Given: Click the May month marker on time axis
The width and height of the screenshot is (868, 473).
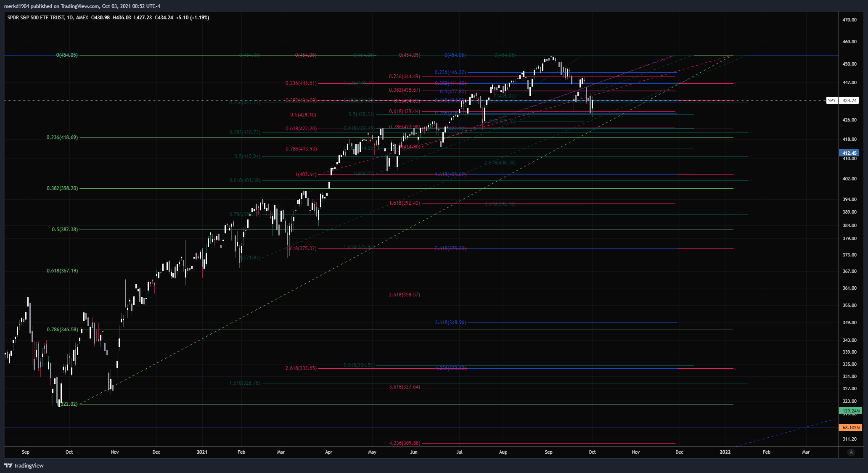Looking at the screenshot, I should [x=372, y=452].
